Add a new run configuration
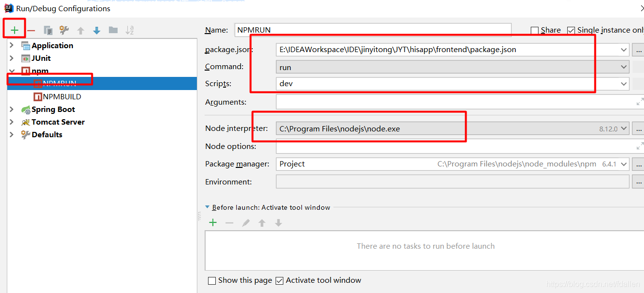The height and width of the screenshot is (293, 644). click(x=15, y=30)
